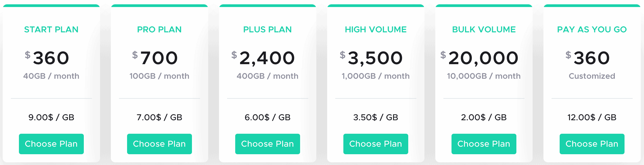Click the 12.00$ / GB rate

(x=592, y=117)
